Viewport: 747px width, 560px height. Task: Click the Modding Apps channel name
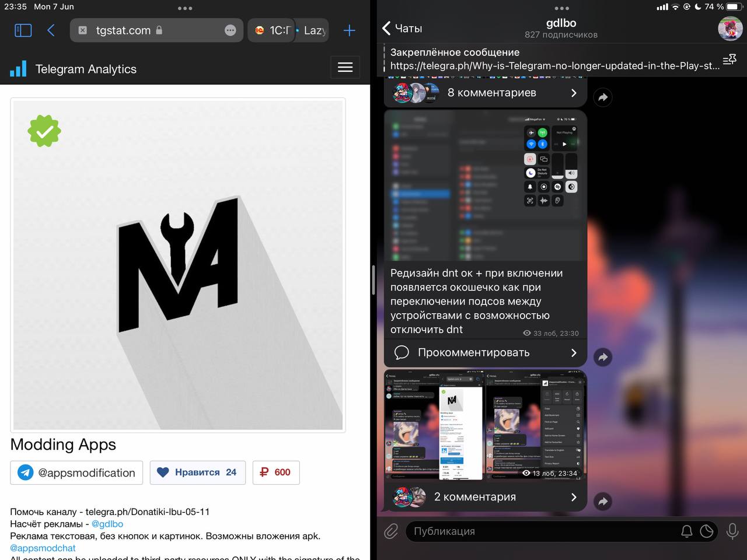pos(63,444)
